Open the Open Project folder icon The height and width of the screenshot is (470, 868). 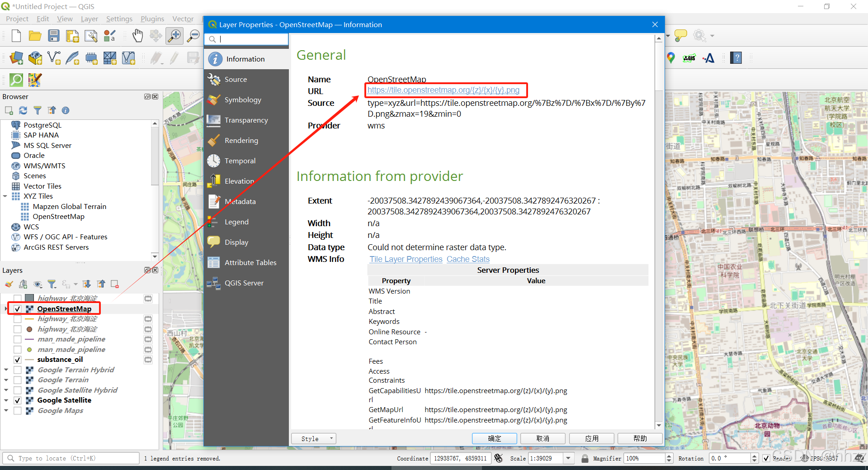(35, 36)
